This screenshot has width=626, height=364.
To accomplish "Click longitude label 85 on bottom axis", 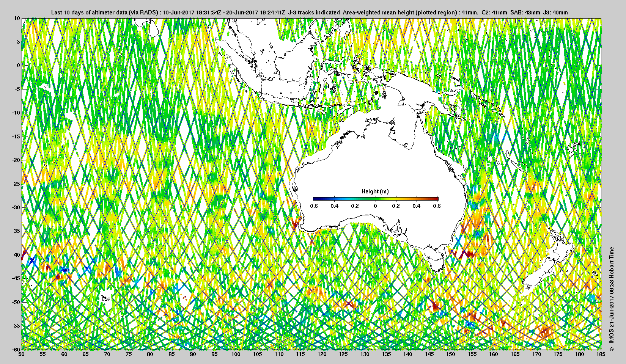I will coord(171,354).
